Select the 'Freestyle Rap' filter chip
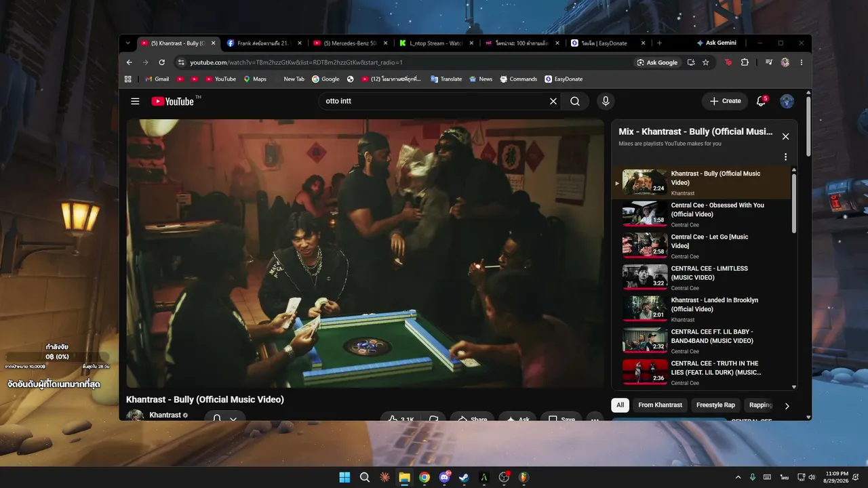 (715, 405)
